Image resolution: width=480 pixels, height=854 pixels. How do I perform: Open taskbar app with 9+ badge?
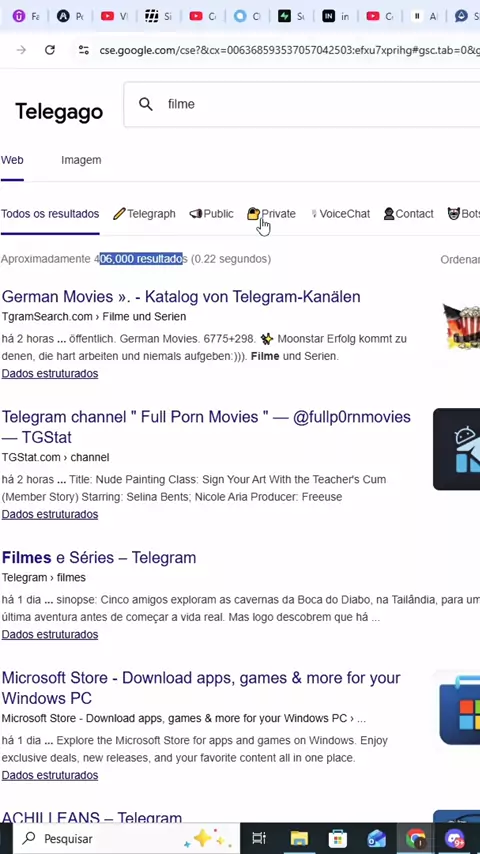click(454, 839)
